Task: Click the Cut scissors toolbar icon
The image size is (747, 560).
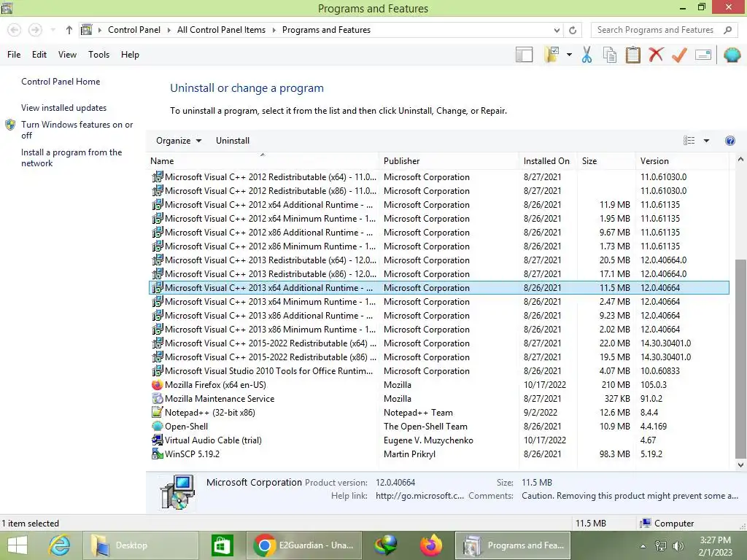Action: coord(587,55)
